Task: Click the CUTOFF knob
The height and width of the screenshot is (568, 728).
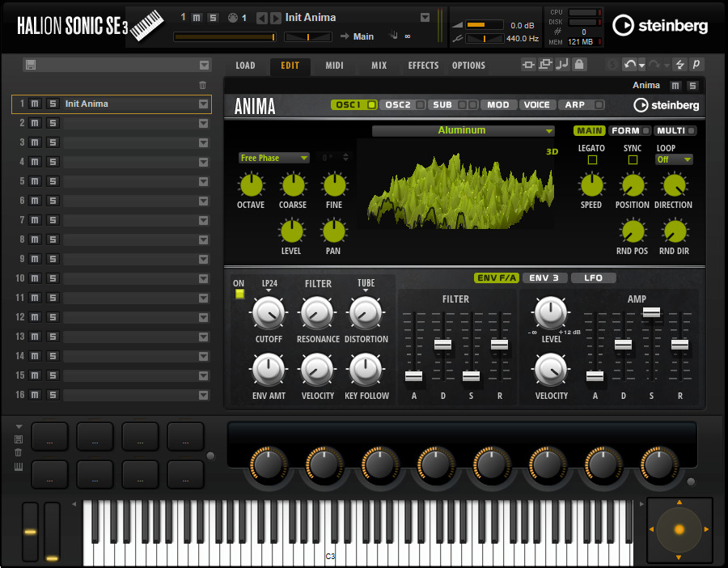Action: point(269,312)
